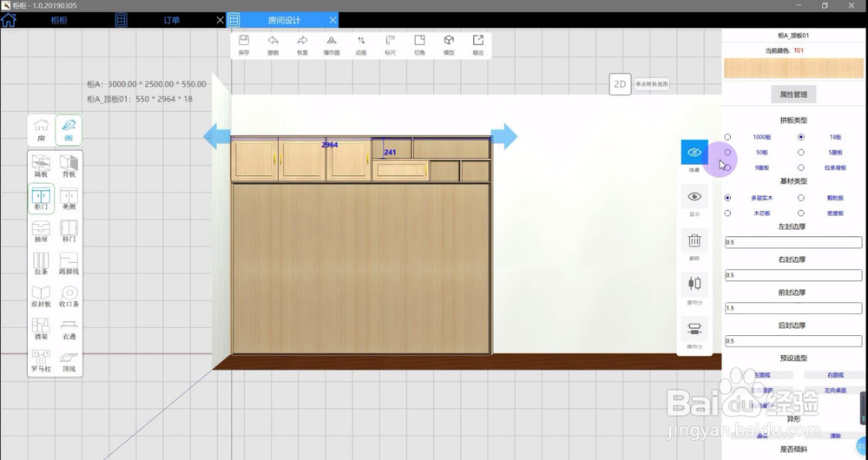Viewport: 868px width, 460px height.
Task: Toggle the 2D view switch button
Action: [x=620, y=84]
